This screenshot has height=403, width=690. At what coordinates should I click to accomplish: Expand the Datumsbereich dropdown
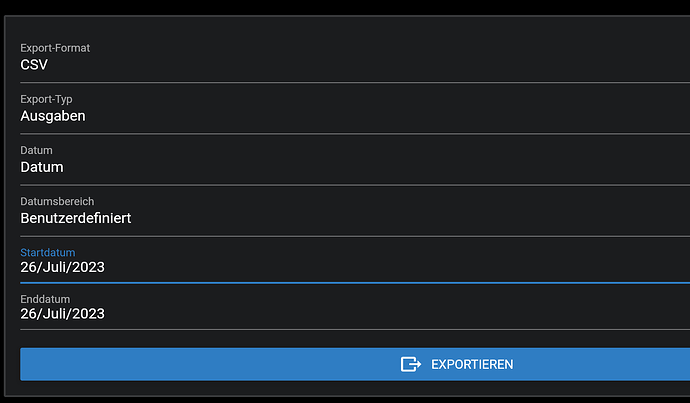tap(355, 211)
